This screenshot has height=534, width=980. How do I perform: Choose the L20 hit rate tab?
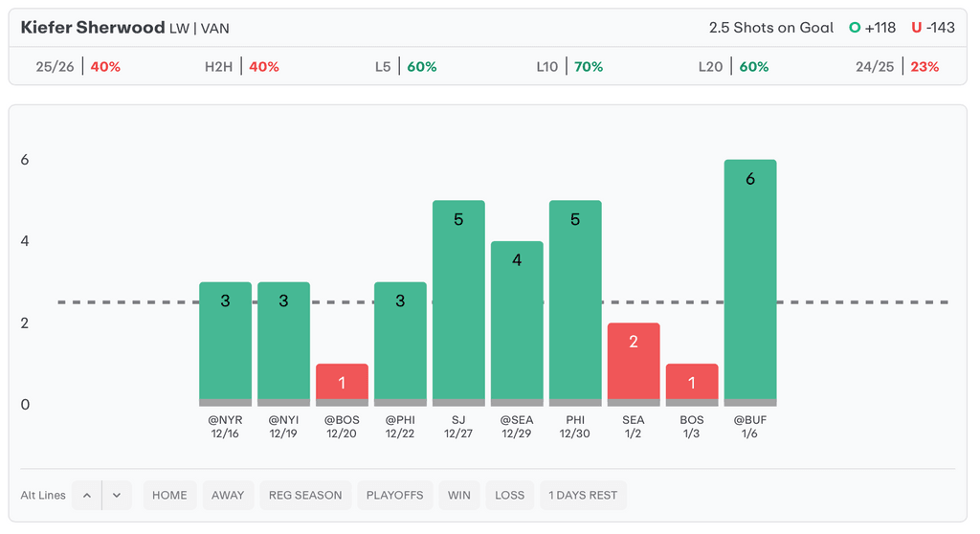[733, 67]
